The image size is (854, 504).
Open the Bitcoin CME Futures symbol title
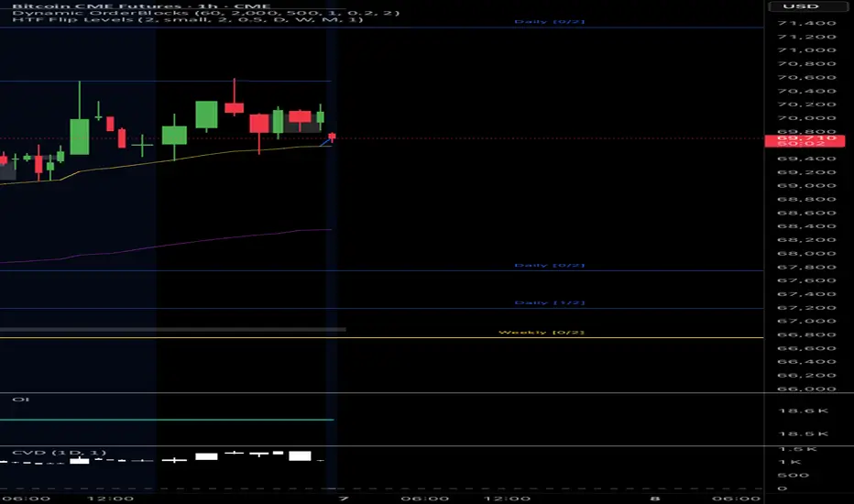pos(140,6)
